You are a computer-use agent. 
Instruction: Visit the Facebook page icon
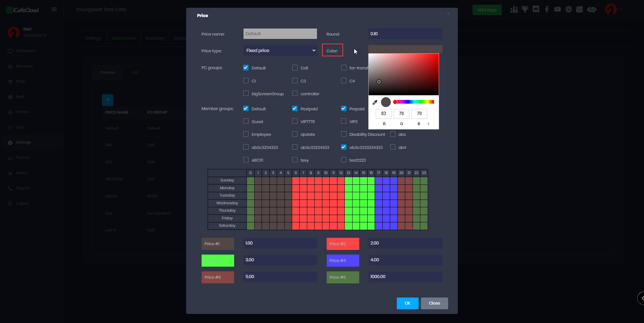point(547,9)
